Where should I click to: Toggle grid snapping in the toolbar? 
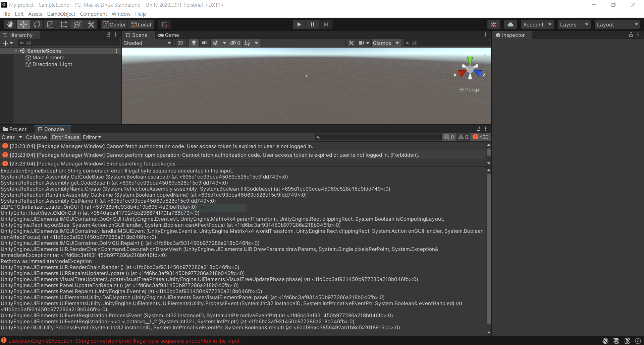(164, 24)
